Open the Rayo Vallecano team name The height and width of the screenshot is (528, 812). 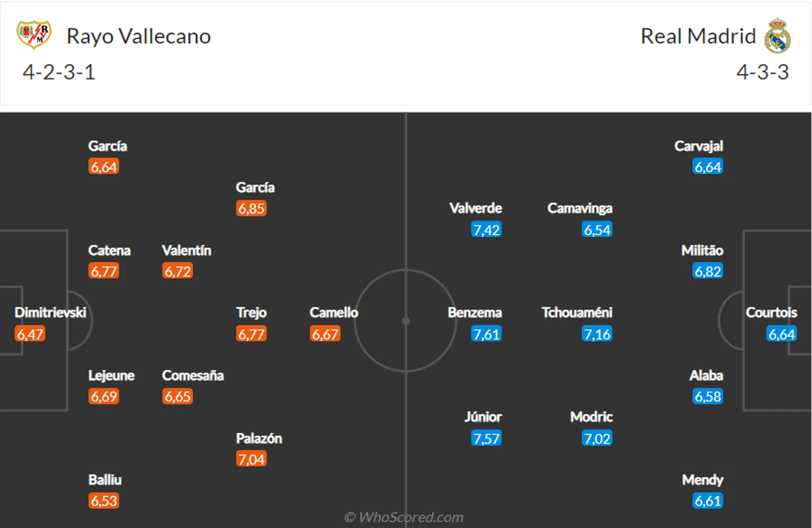click(138, 36)
